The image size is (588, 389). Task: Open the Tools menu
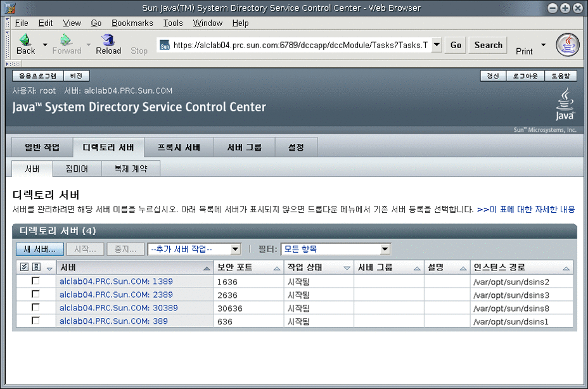point(173,23)
